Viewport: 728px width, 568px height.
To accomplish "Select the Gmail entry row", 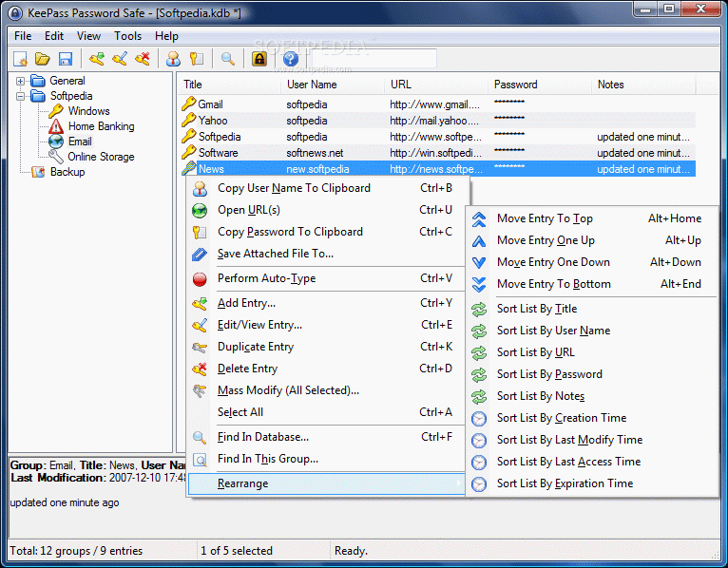I will pos(437,104).
